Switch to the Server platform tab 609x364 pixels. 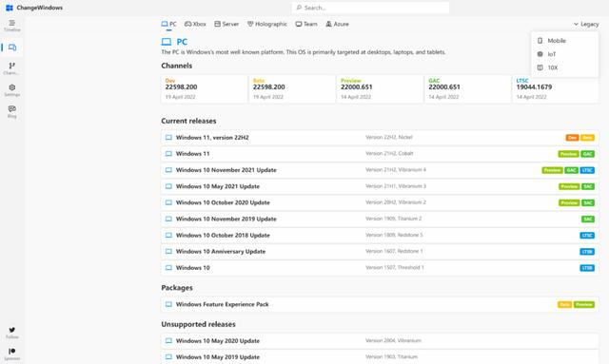pos(226,24)
